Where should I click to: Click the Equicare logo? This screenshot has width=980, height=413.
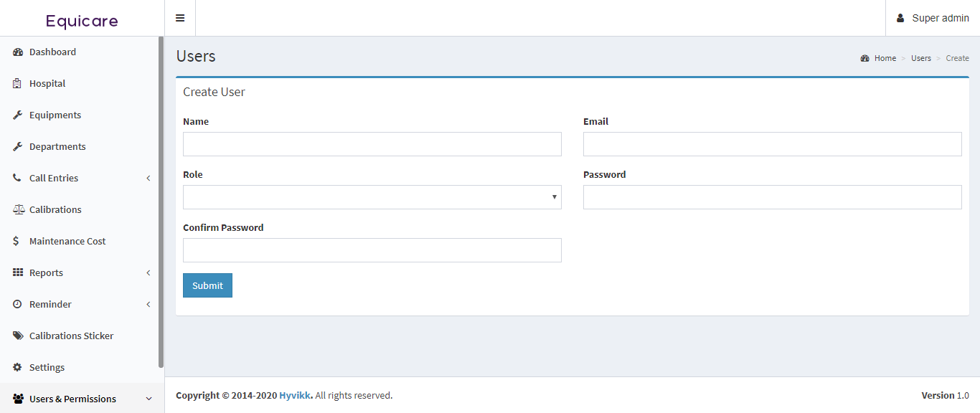click(82, 21)
